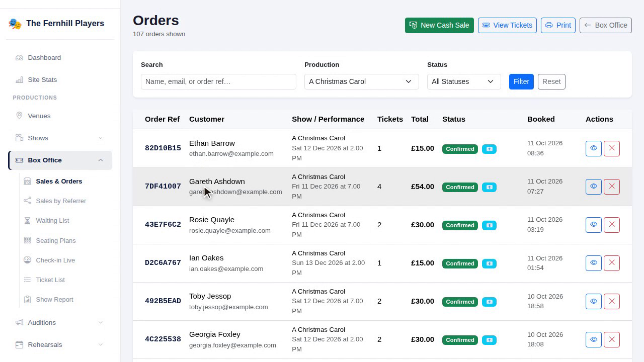The width and height of the screenshot is (644, 362).
Task: Click The Fernhill Players theatre masks logo
Action: pyautogui.click(x=15, y=24)
